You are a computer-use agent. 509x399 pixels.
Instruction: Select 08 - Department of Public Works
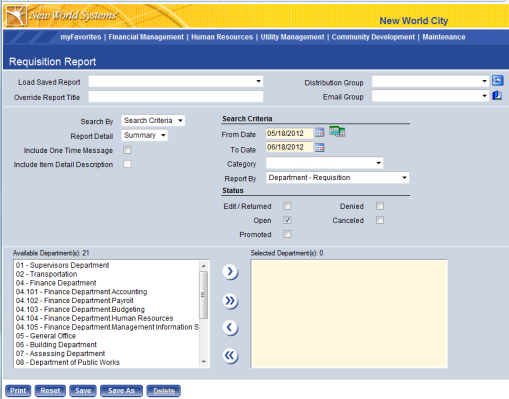68,362
